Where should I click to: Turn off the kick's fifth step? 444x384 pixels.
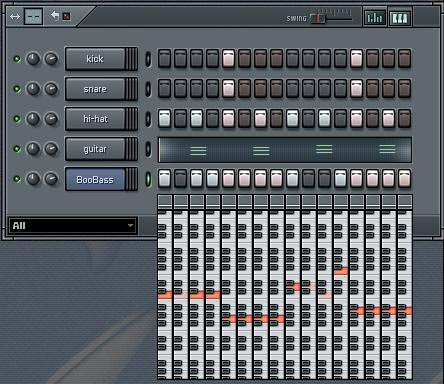pyautogui.click(x=228, y=58)
